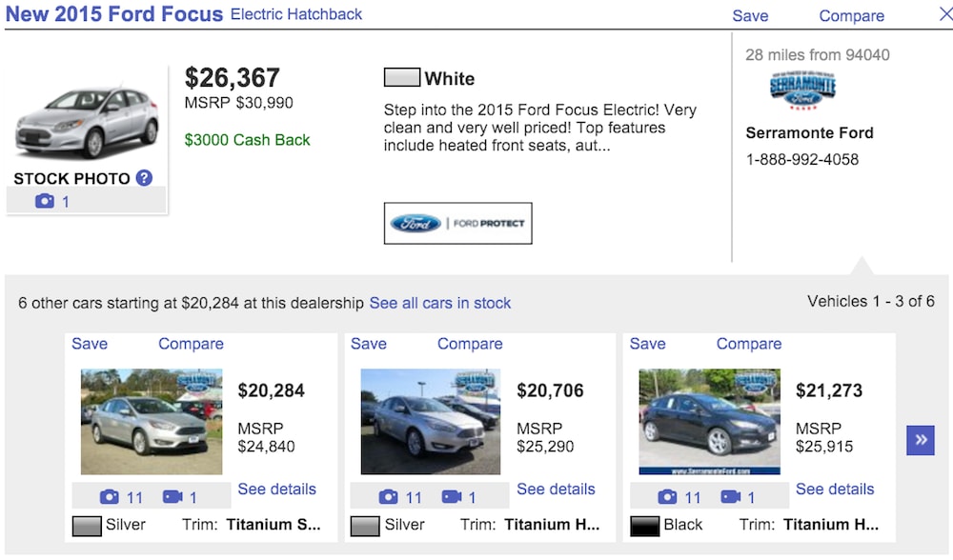Viewport: 953px width, 560px height.
Task: Show next vehicles with double-arrow button
Action: pos(921,440)
